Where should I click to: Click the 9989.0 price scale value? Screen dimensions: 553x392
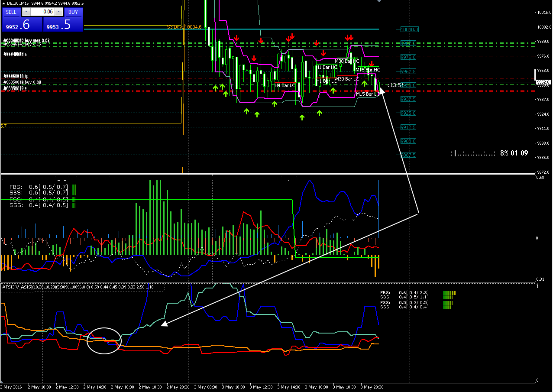pos(543,41)
